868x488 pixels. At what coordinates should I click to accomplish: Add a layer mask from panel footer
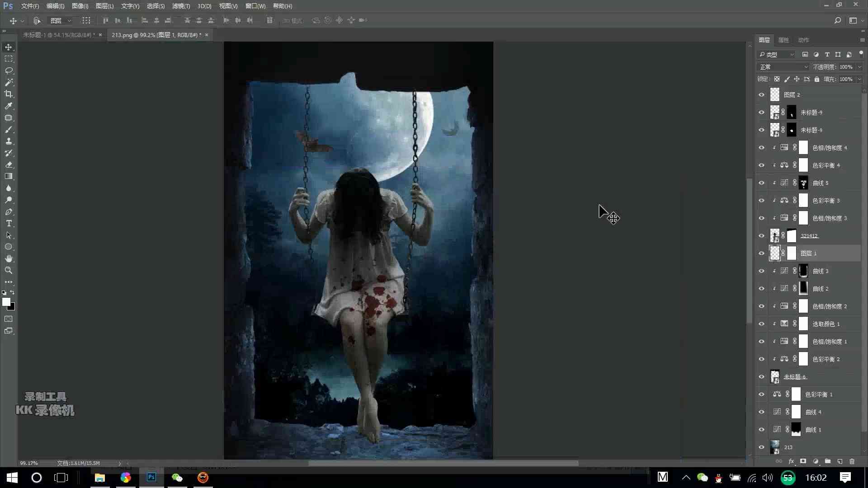[803, 461]
